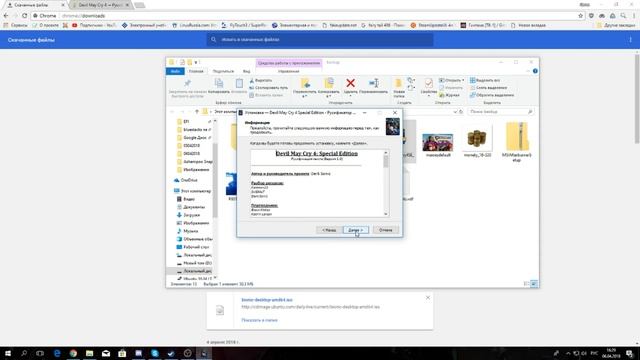Remove the bionic-desktop download entry with X
Screen dimensions: 640x360
[x=427, y=298]
